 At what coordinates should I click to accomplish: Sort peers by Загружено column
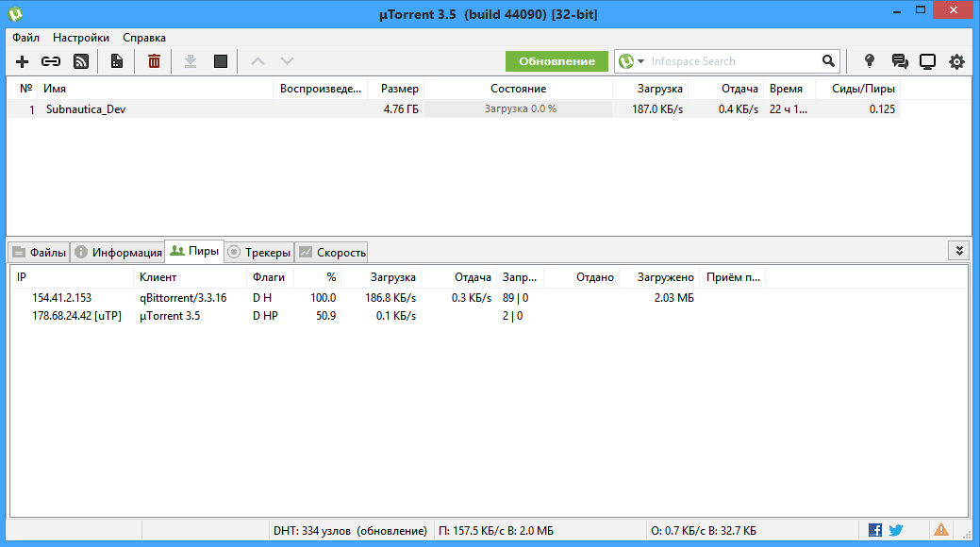[x=660, y=277]
